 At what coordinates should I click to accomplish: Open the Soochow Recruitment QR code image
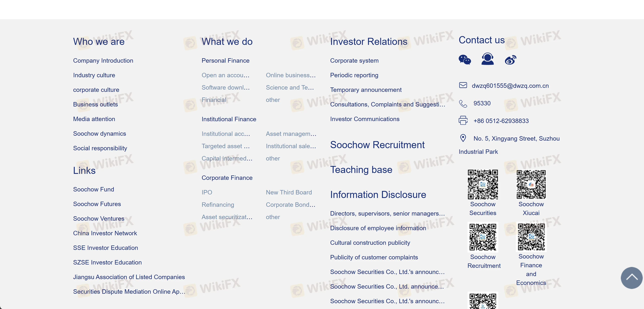click(482, 237)
